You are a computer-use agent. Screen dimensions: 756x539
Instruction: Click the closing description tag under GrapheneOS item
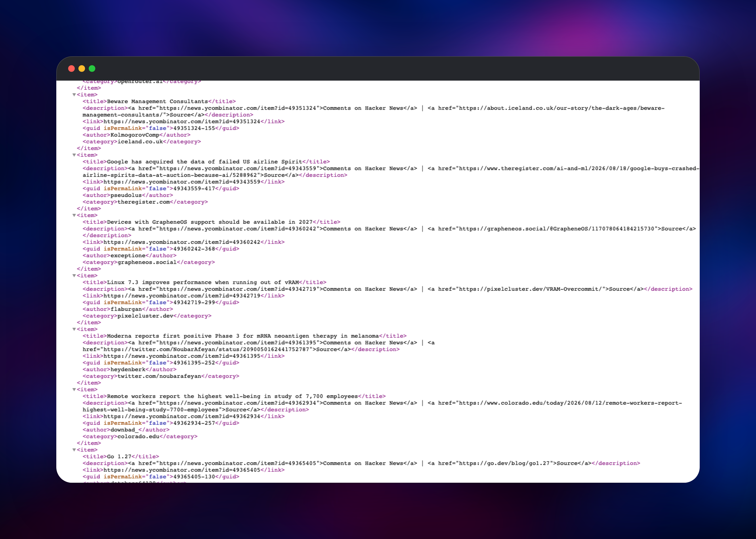[x=107, y=236]
